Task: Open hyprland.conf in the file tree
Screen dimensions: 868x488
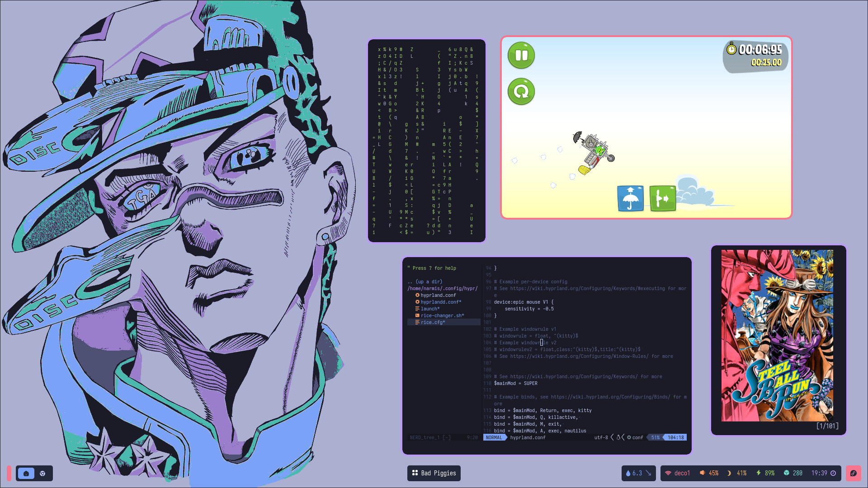Action: pyautogui.click(x=438, y=295)
